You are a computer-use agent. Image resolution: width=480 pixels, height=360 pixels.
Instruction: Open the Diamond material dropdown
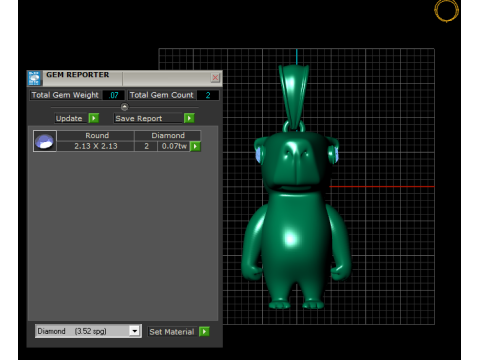135,331
